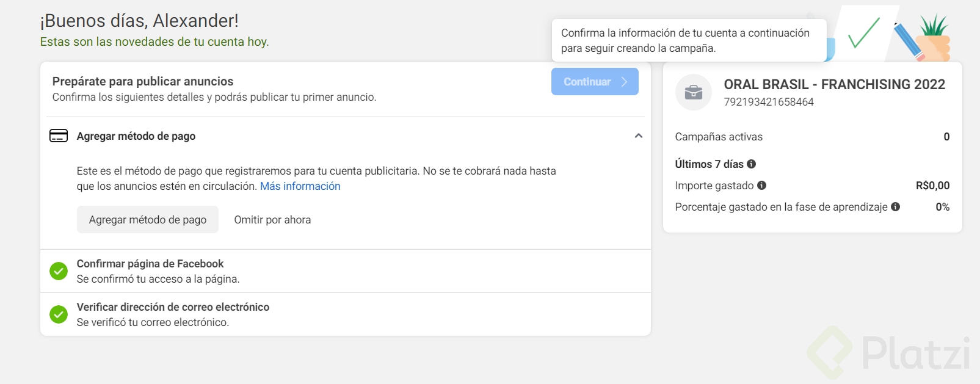Select account name ORAL BRASIL - FRANCHISING 2022
This screenshot has height=384, width=980.
835,84
